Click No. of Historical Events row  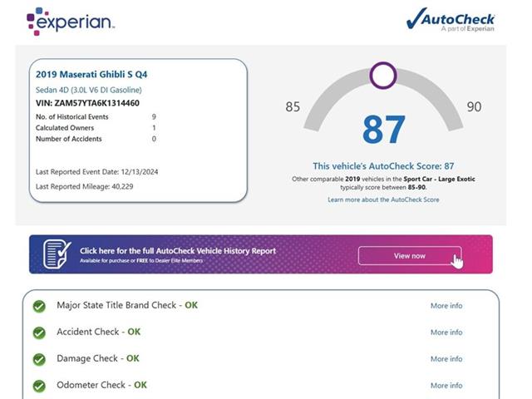pos(96,116)
